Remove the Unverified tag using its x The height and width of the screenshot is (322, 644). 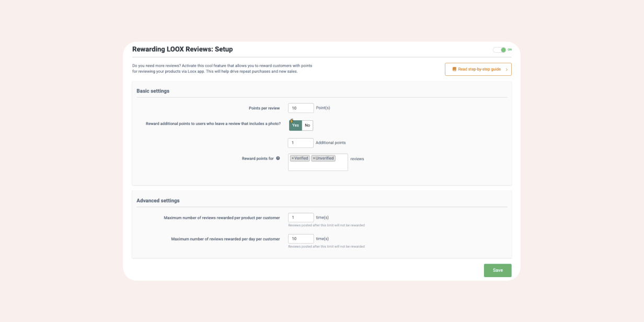pyautogui.click(x=314, y=158)
